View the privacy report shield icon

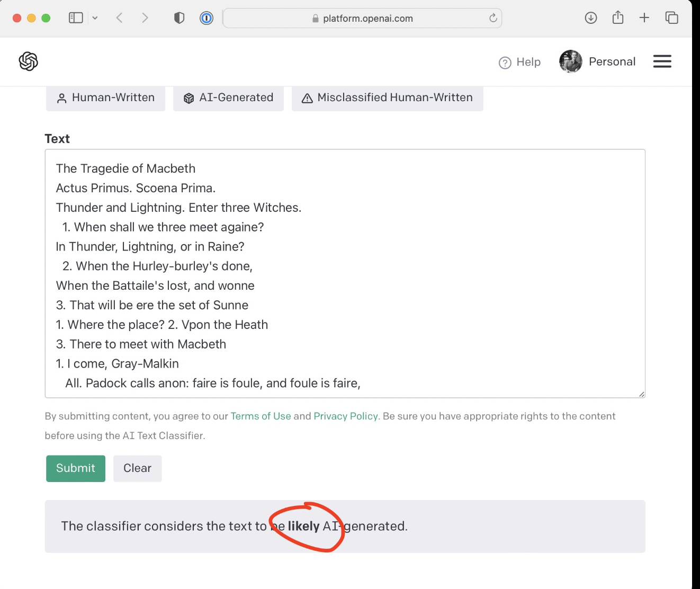click(179, 17)
